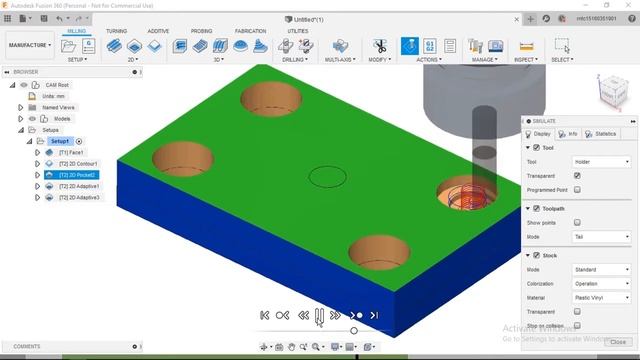The width and height of the screenshot is (640, 360).
Task: Click the Multi-Axis toolpath icon
Action: click(340, 46)
